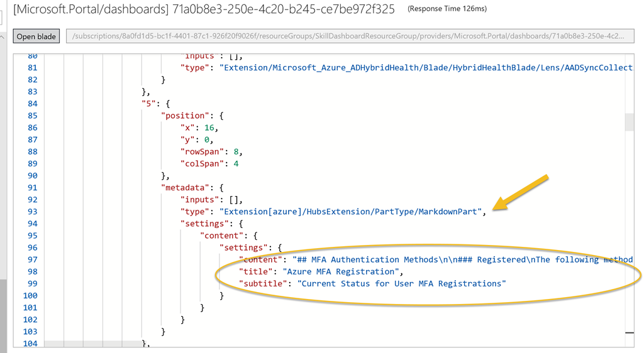This screenshot has height=353, width=644.
Task: Click the dashboard GUID title heading
Action: 204,9
